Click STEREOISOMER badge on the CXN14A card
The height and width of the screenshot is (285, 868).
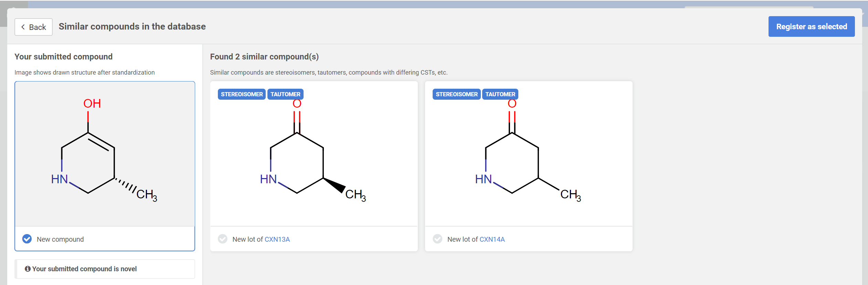click(x=456, y=94)
